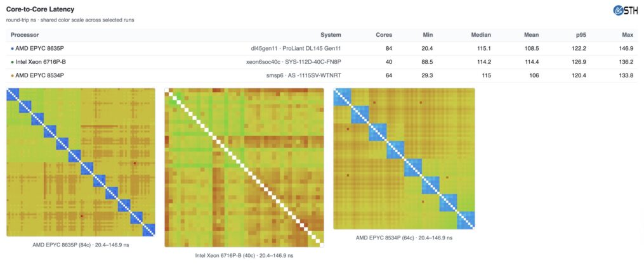
Task: Select the AMD EPYC 8635P row
Action: point(322,48)
